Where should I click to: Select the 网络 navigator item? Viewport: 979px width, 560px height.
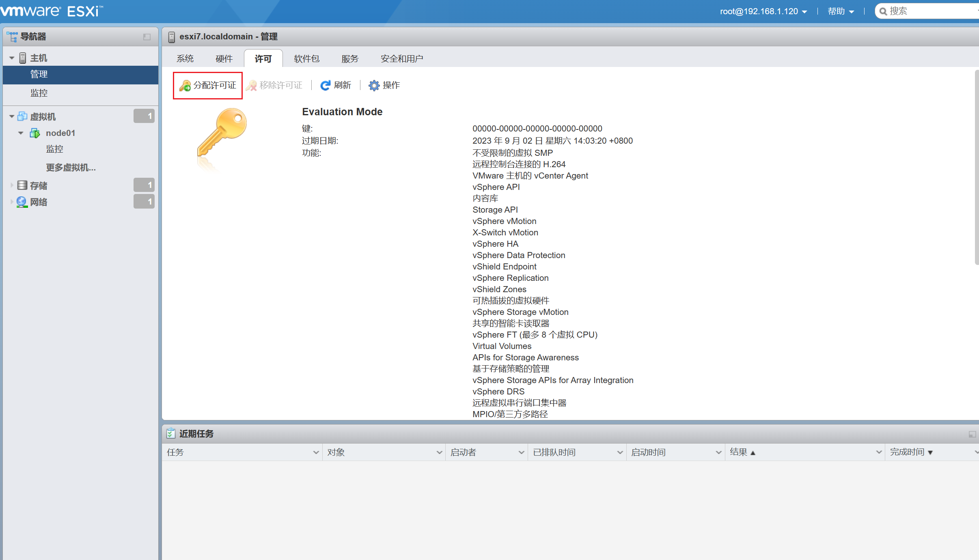coord(39,202)
